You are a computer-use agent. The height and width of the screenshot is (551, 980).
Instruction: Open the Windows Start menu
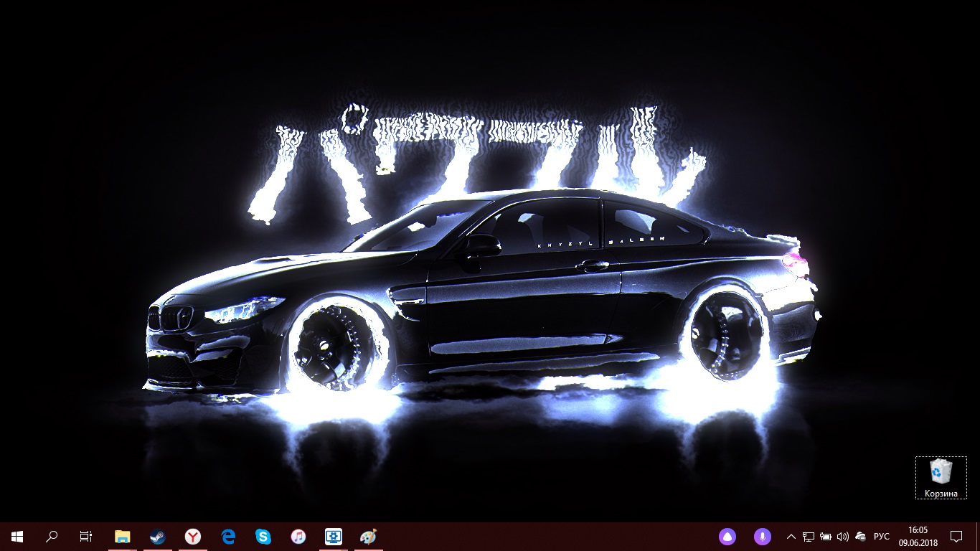pyautogui.click(x=17, y=536)
